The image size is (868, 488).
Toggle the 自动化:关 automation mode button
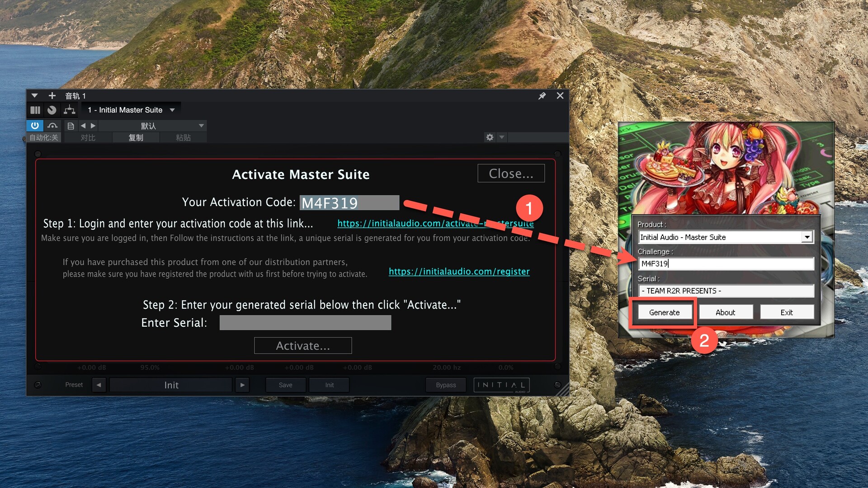click(x=44, y=137)
